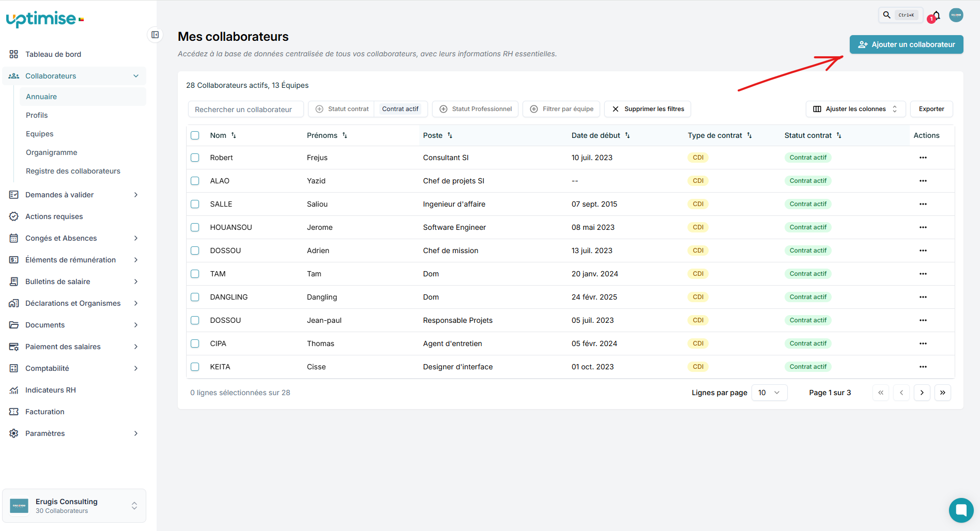Open the Equipes submenu item
Image resolution: width=980 pixels, height=531 pixels.
83,134
